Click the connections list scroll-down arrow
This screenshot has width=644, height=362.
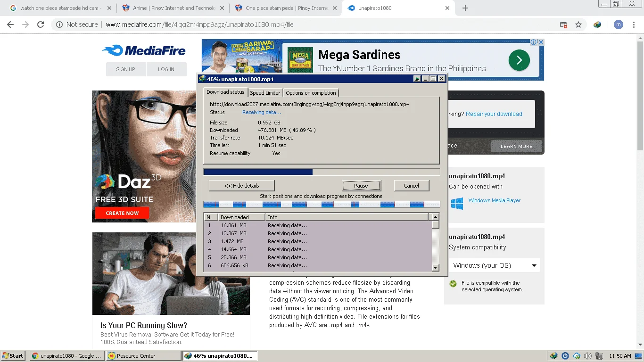435,267
